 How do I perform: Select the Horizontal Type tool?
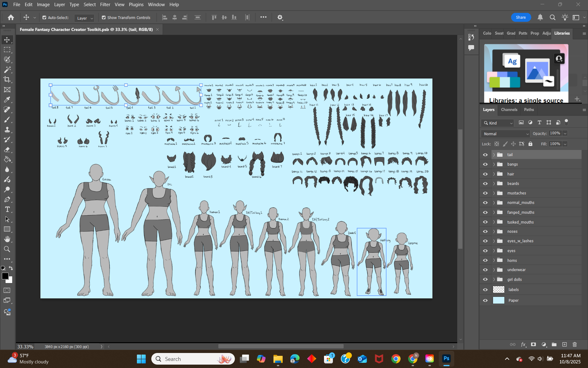7,209
